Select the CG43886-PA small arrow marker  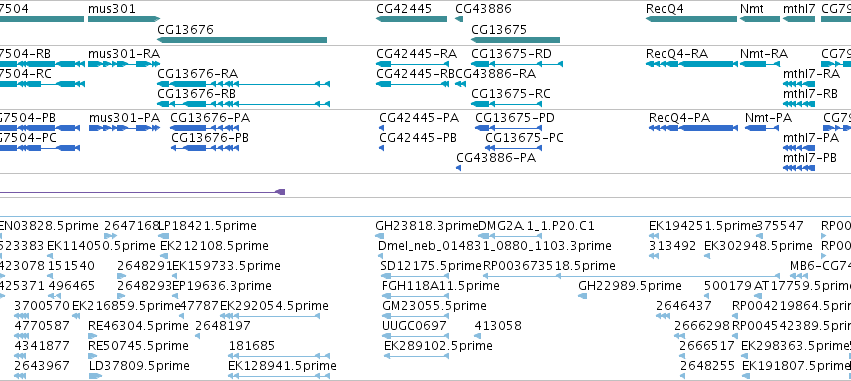(x=459, y=168)
